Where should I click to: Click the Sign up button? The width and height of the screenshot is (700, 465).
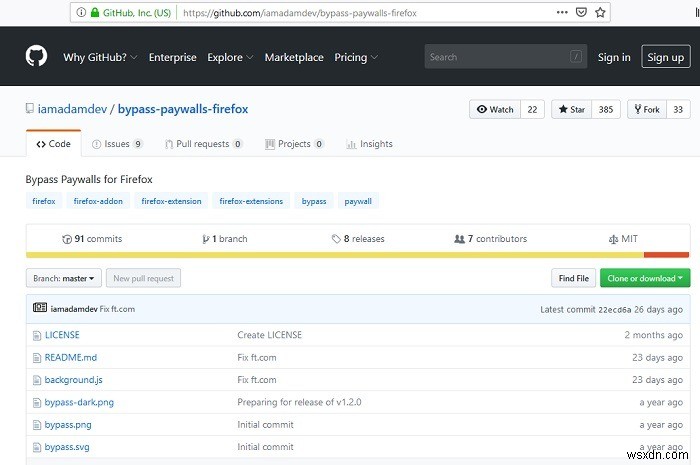tap(665, 57)
